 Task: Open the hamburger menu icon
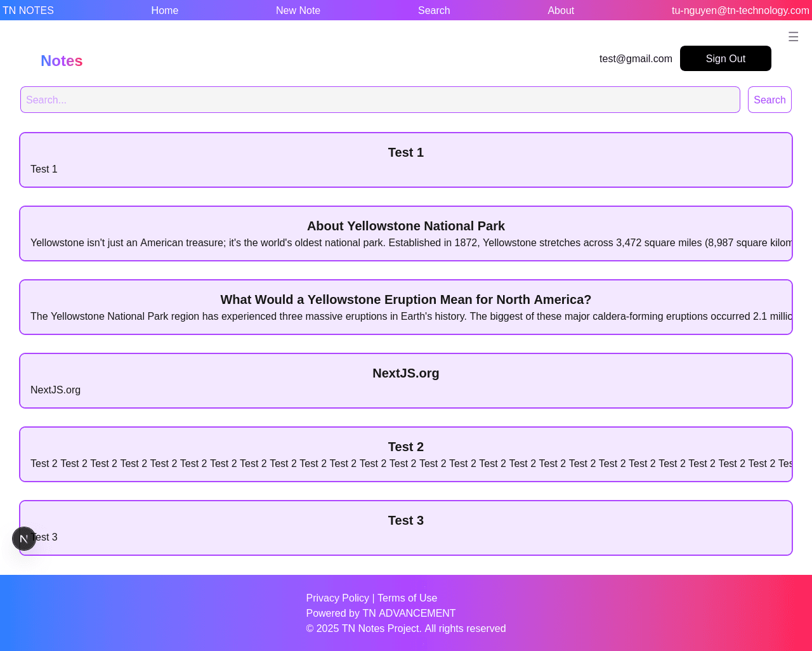[x=793, y=37]
